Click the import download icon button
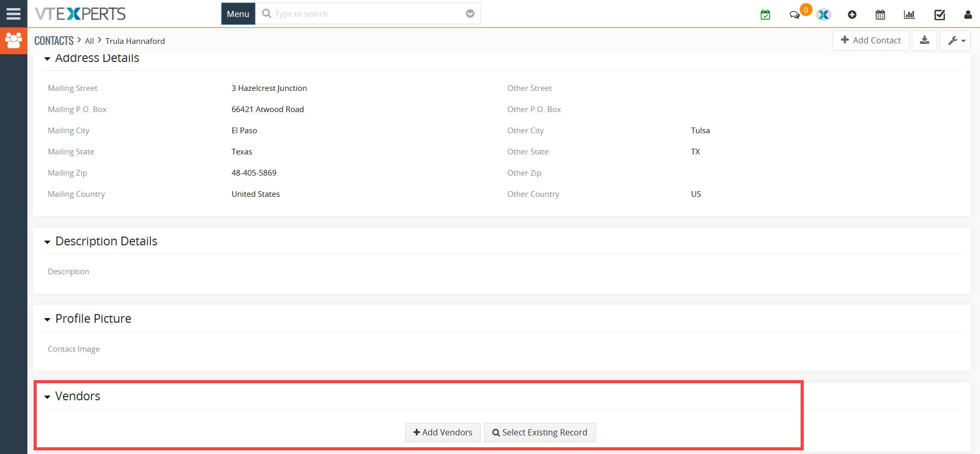This screenshot has height=454, width=980. click(x=925, y=40)
